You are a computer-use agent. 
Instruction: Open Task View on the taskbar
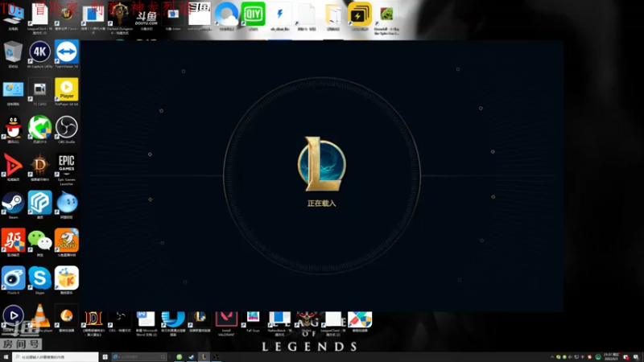pyautogui.click(x=105, y=357)
